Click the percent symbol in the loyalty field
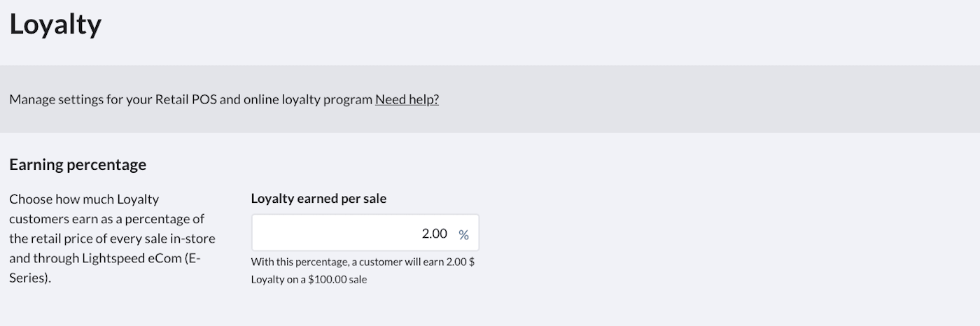This screenshot has height=326, width=980. 463,234
